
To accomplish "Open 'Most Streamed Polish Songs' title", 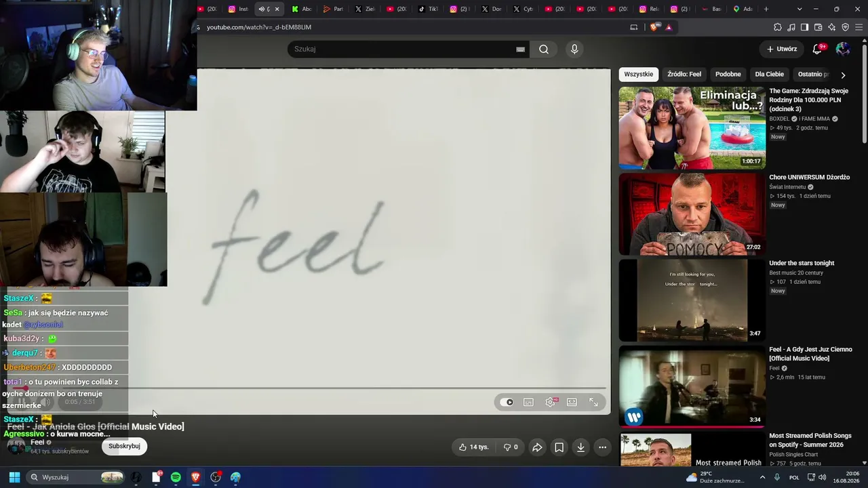I will 810,440.
